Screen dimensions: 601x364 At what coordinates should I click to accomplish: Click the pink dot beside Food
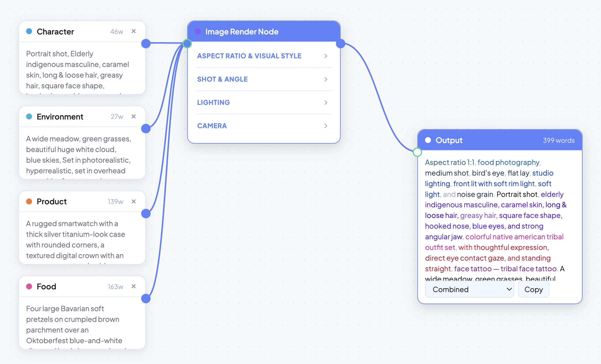coord(29,286)
